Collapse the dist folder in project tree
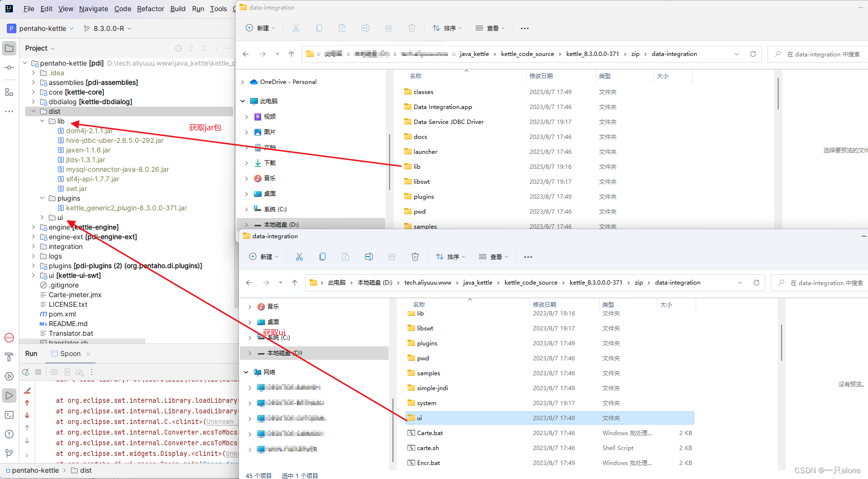This screenshot has width=868, height=479. click(x=33, y=111)
